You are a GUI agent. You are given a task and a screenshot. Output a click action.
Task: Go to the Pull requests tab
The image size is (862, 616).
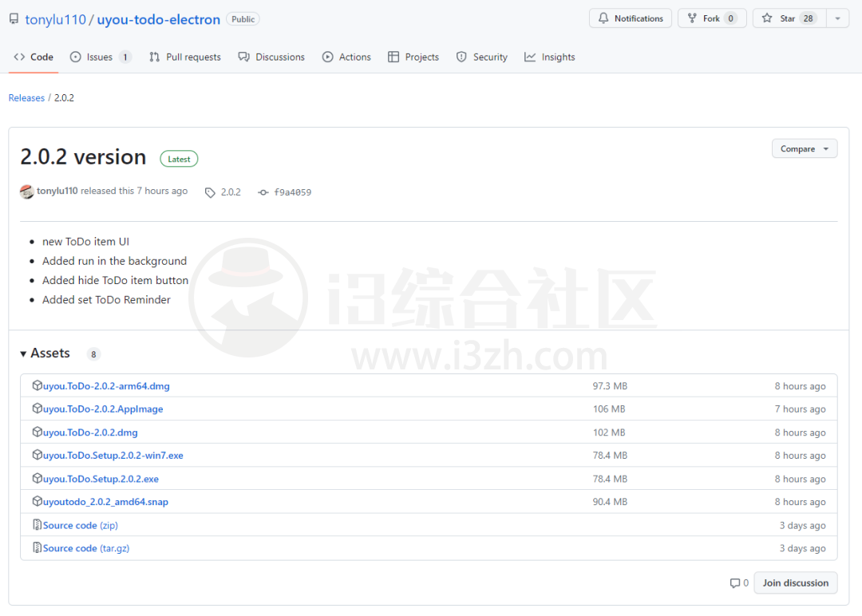coord(184,57)
